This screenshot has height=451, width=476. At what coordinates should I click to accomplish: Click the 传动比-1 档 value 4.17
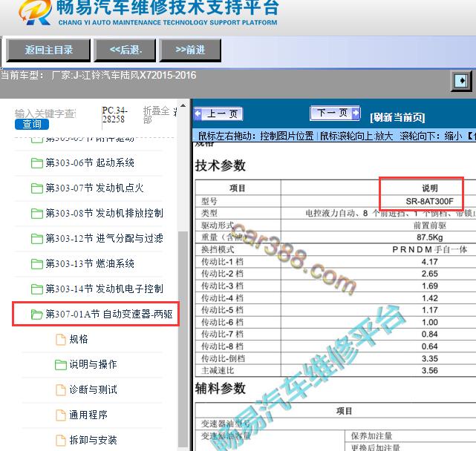(x=429, y=262)
